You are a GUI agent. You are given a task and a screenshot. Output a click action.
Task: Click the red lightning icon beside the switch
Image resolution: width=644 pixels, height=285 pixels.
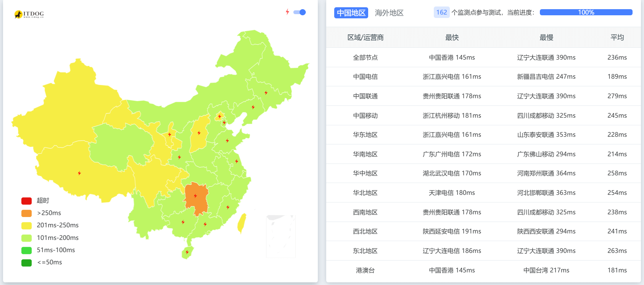(x=287, y=12)
